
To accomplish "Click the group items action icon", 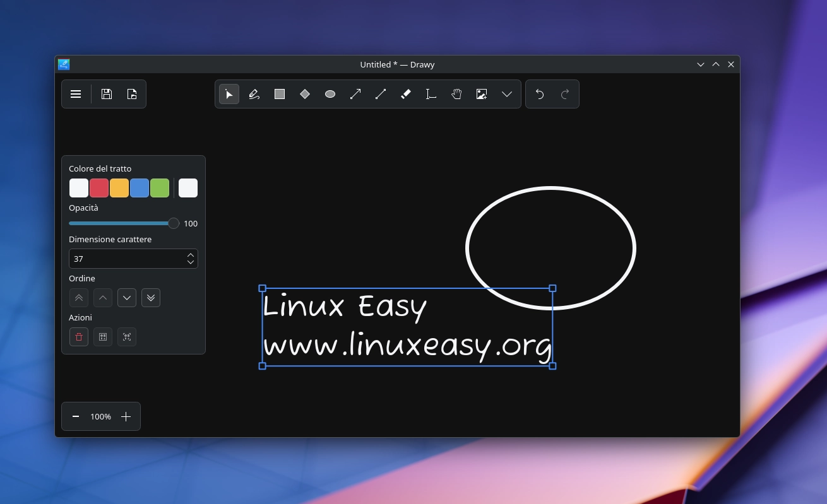I will [x=103, y=337].
